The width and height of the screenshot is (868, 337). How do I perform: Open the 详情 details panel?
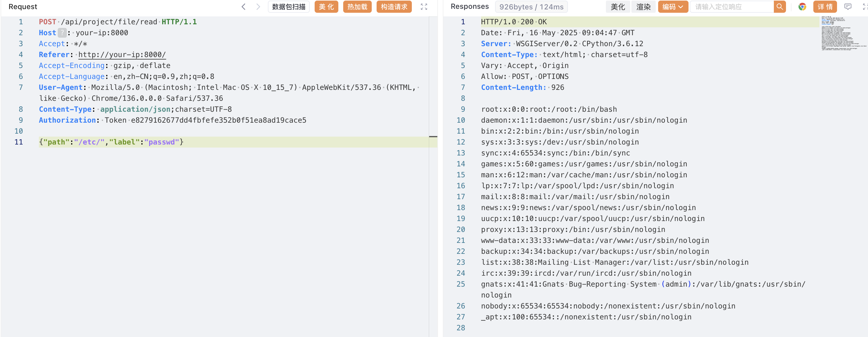pyautogui.click(x=825, y=7)
